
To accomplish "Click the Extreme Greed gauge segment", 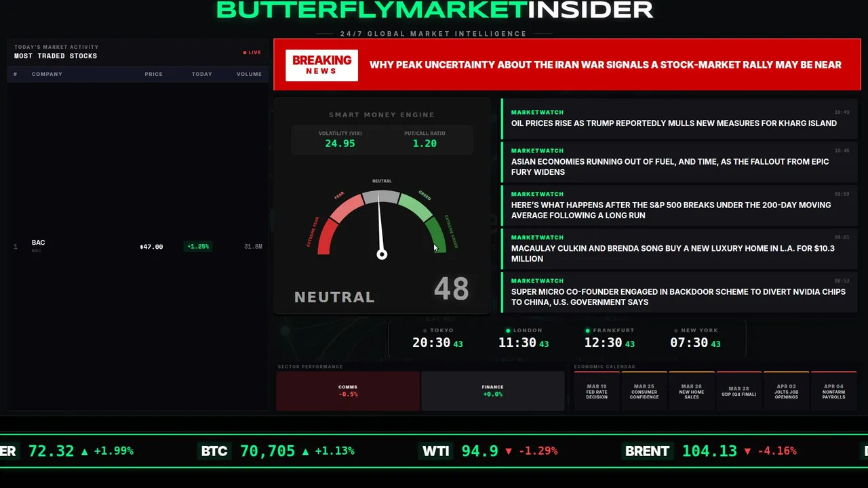I will (x=437, y=235).
